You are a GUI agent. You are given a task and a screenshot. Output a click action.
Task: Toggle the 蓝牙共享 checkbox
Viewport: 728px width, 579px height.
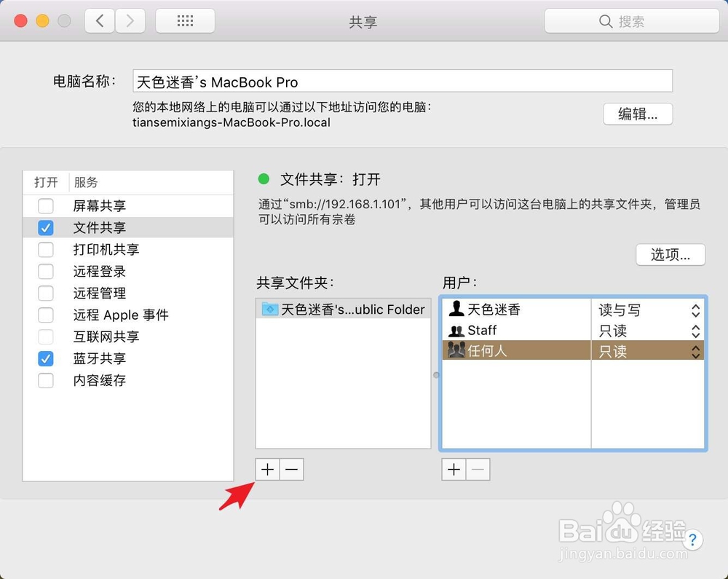45,358
